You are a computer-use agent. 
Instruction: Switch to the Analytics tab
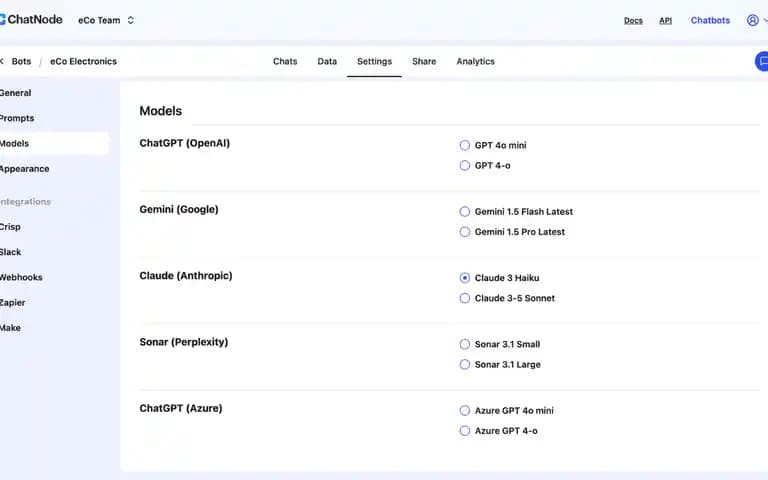coord(475,61)
